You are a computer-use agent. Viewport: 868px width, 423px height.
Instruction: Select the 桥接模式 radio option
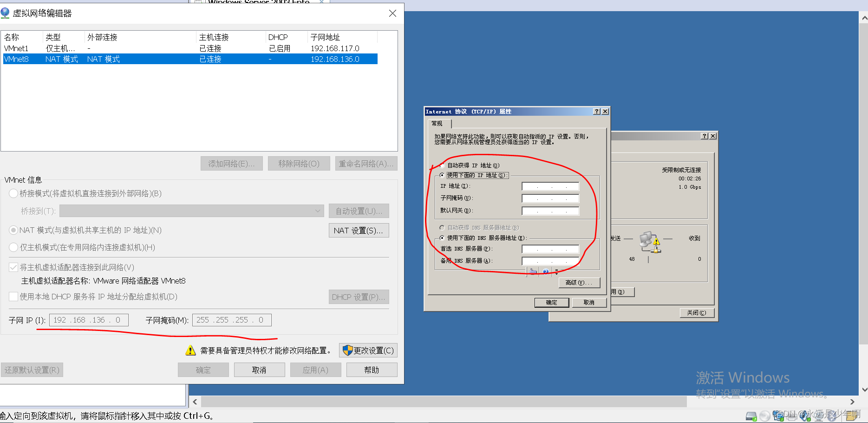13,193
